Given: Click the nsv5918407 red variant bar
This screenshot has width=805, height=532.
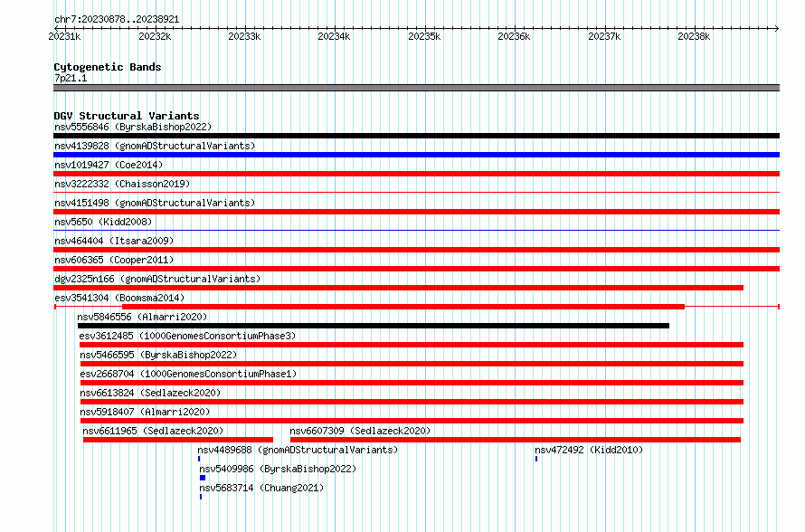Looking at the screenshot, I should (412, 421).
